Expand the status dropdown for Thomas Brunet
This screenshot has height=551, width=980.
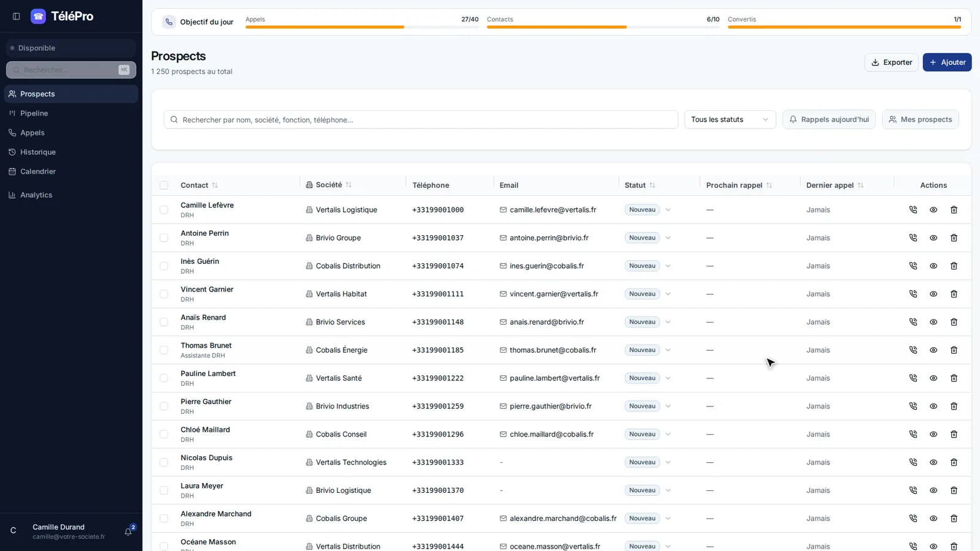[x=648, y=350]
